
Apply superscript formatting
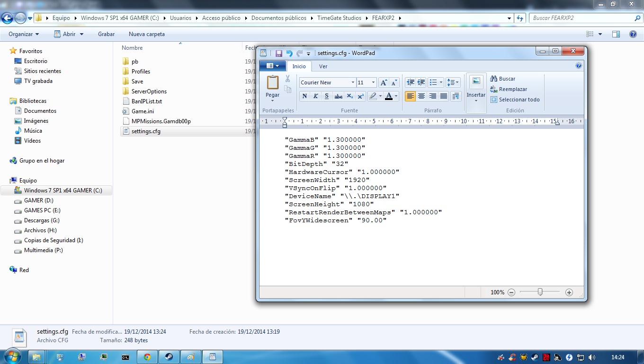tap(360, 96)
